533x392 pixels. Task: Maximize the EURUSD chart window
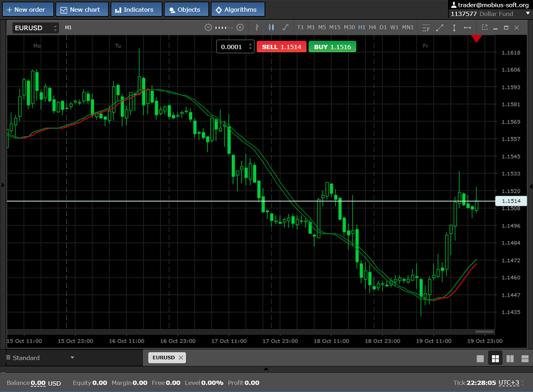pos(506,28)
